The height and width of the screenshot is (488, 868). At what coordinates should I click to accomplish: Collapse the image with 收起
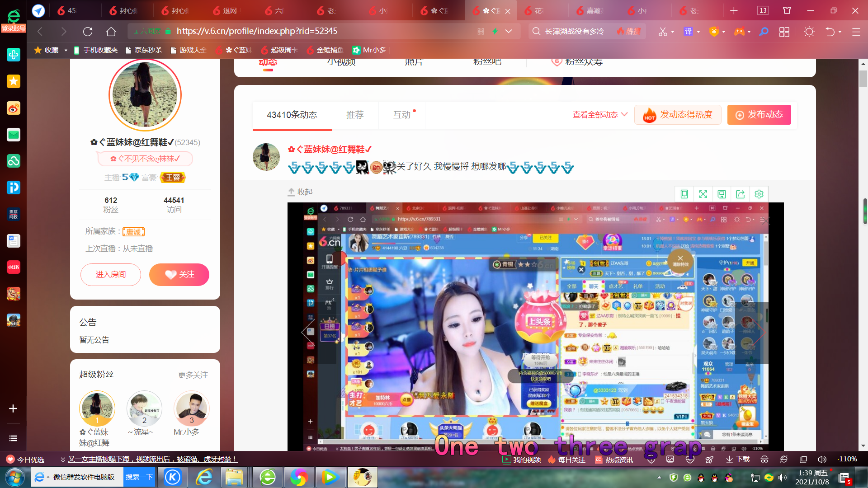(300, 192)
